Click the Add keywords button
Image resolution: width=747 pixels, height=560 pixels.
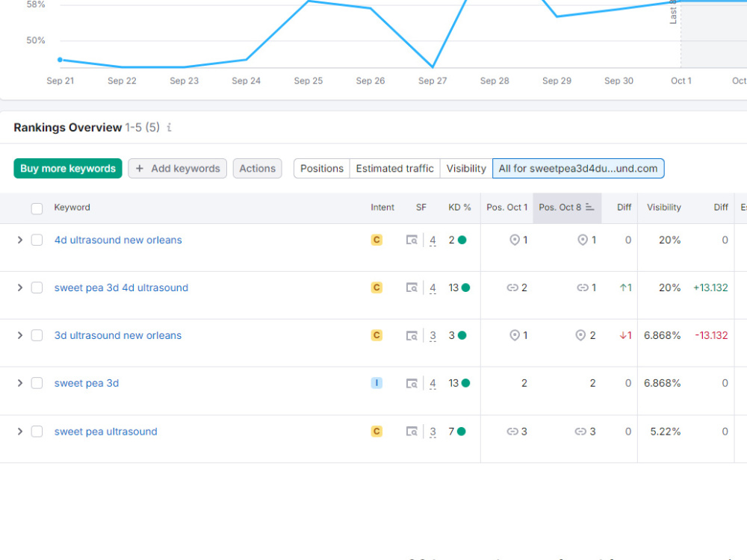177,169
